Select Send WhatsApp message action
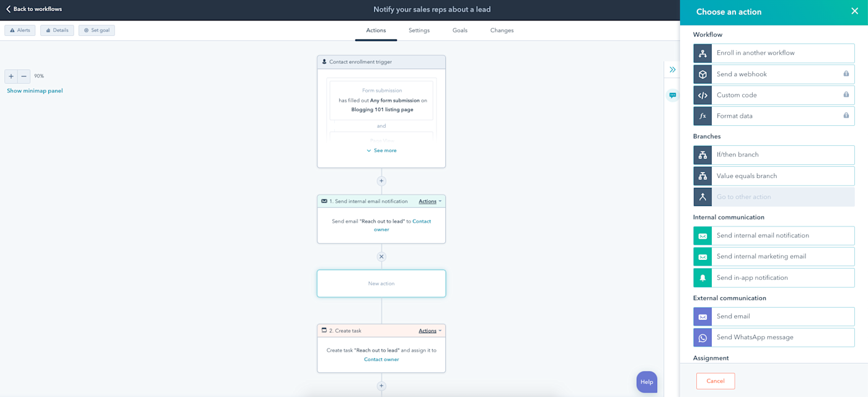868x397 pixels. tap(774, 337)
